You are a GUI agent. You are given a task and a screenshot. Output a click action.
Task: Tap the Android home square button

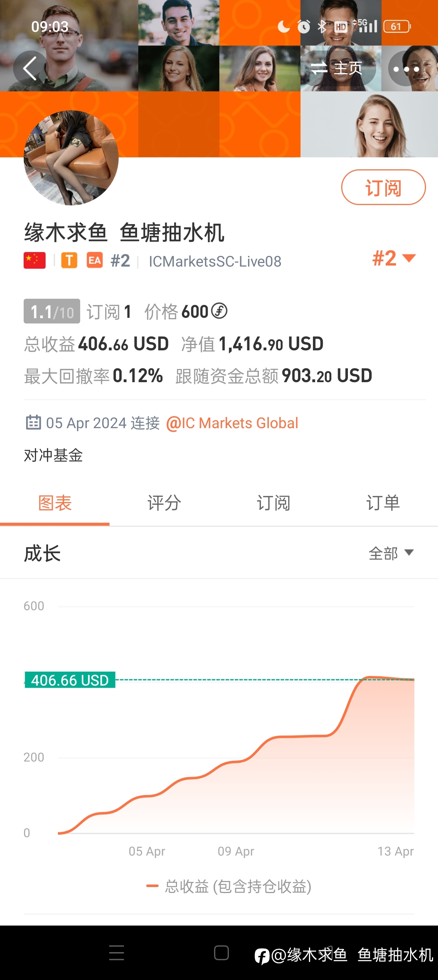(x=221, y=953)
